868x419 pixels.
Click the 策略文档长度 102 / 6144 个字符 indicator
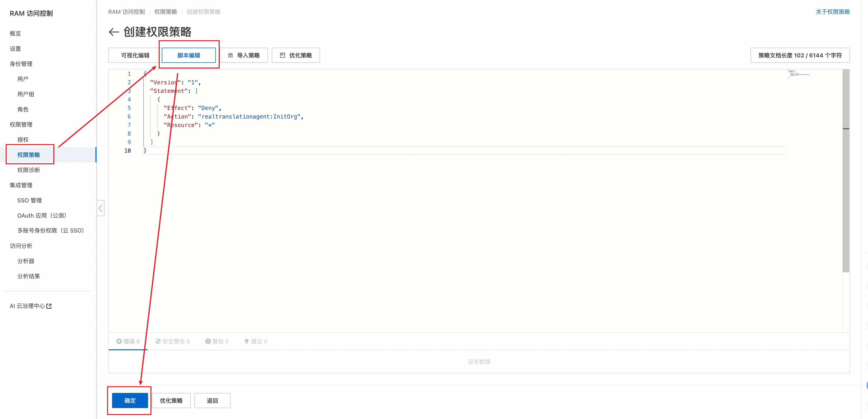coord(800,55)
